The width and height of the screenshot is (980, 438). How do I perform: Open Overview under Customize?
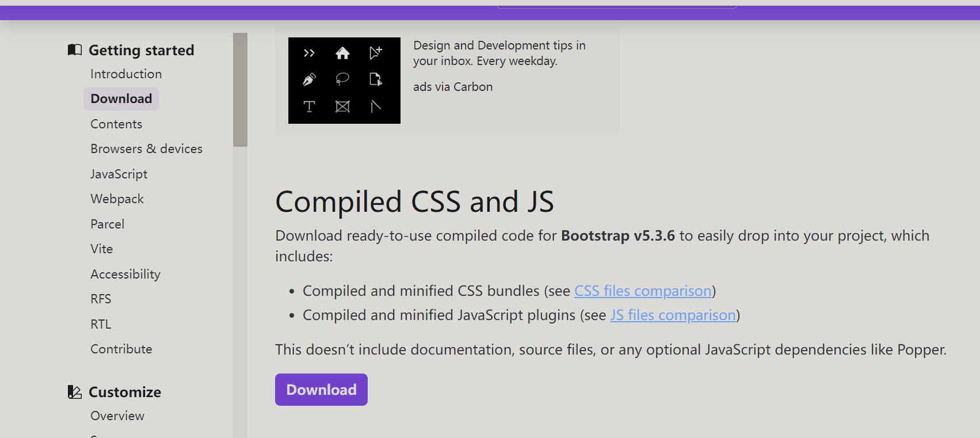(117, 416)
